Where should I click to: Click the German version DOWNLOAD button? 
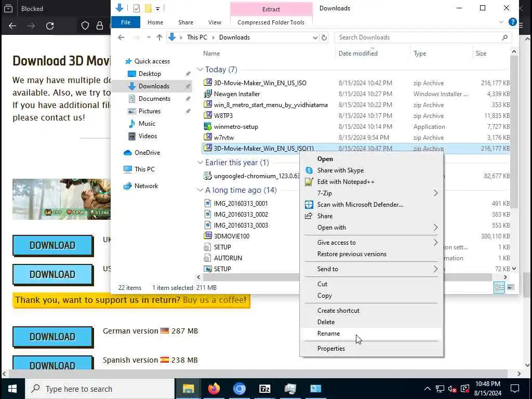coord(52,337)
